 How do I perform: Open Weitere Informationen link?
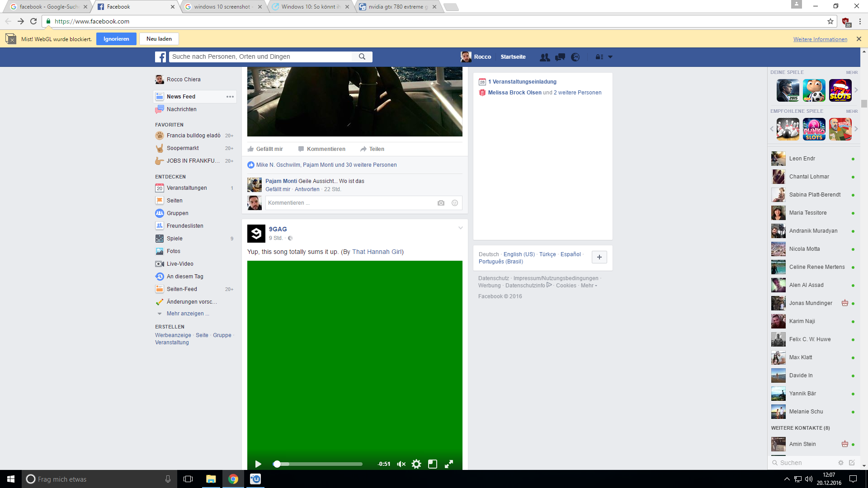(820, 39)
